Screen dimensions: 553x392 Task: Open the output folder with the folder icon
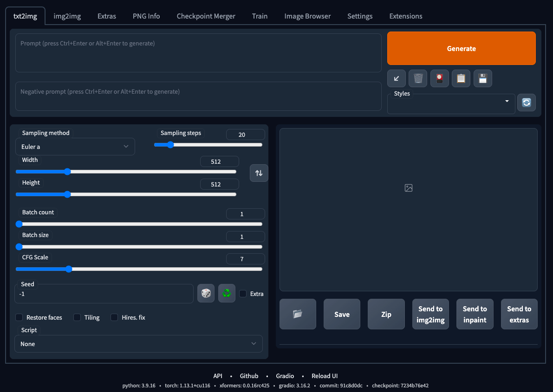[x=298, y=314]
